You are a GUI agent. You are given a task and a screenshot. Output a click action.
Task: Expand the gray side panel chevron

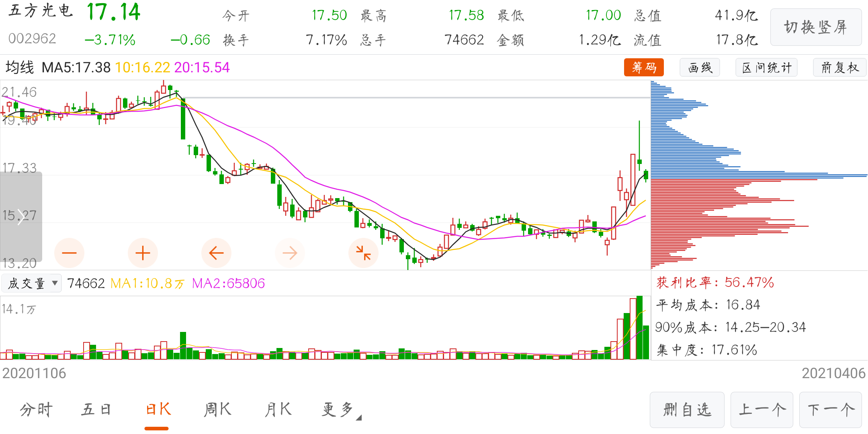(21, 217)
